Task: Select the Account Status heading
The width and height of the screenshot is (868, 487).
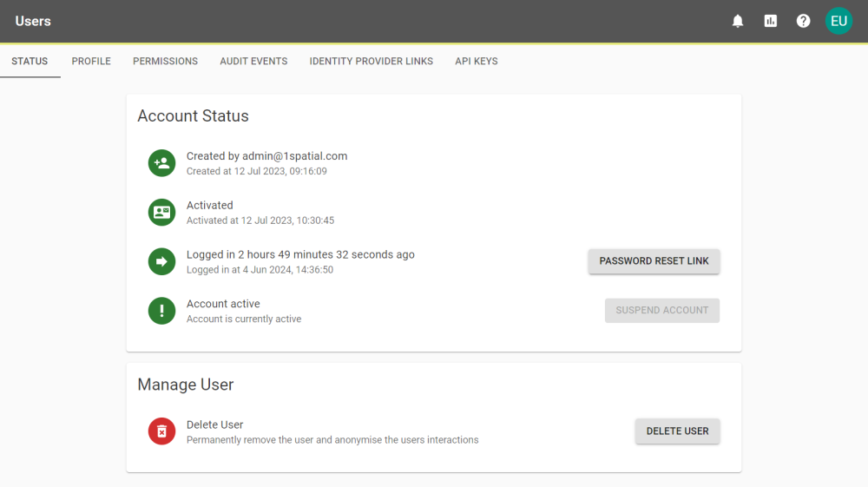Action: coord(194,116)
